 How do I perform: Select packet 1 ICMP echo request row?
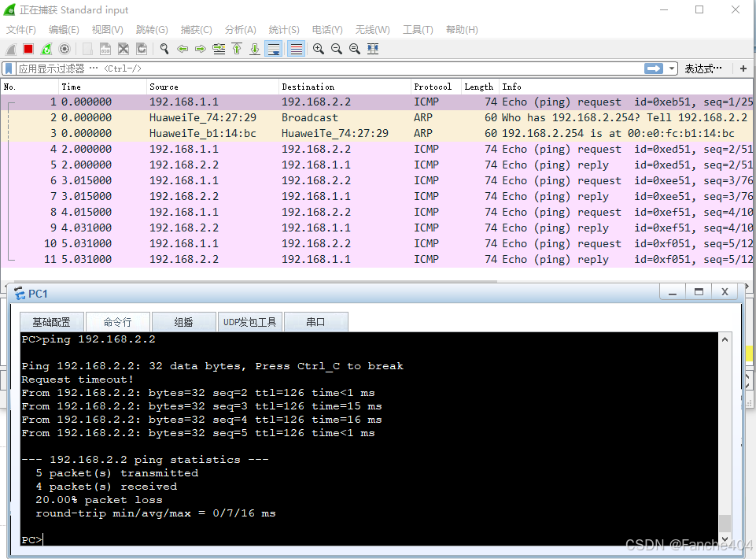(x=377, y=102)
